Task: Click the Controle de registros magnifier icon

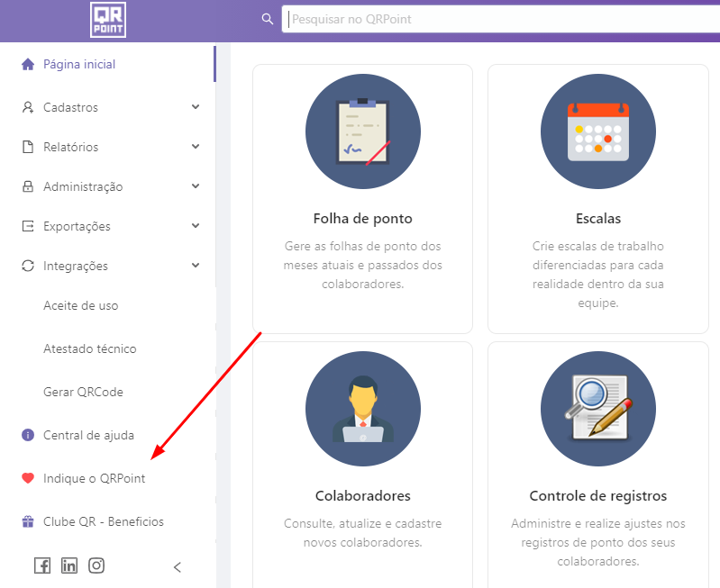Action: pyautogui.click(x=597, y=408)
